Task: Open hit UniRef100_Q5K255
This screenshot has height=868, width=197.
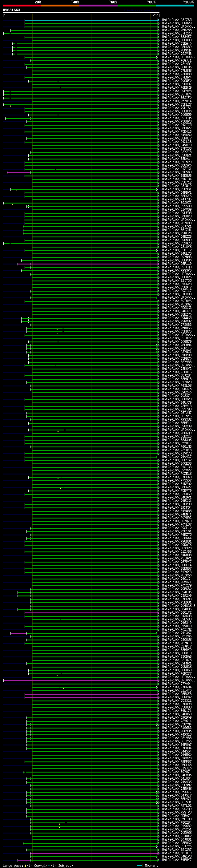Action: point(177,30)
